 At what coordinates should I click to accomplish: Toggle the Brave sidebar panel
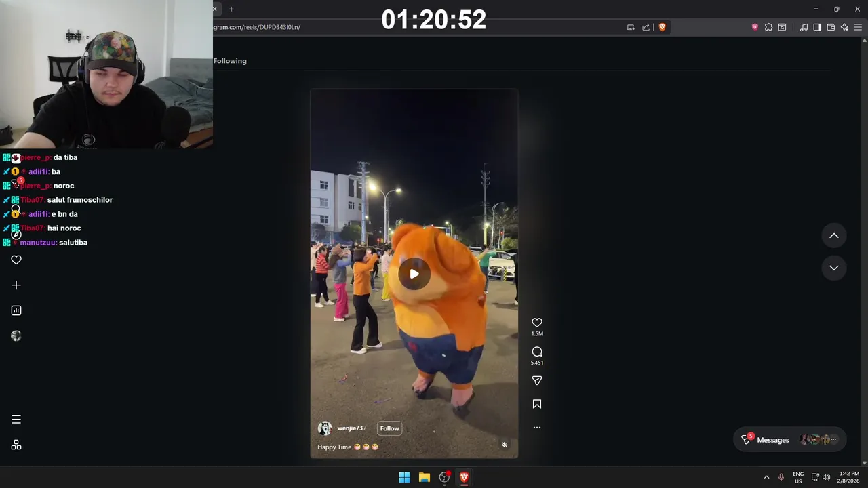(817, 27)
